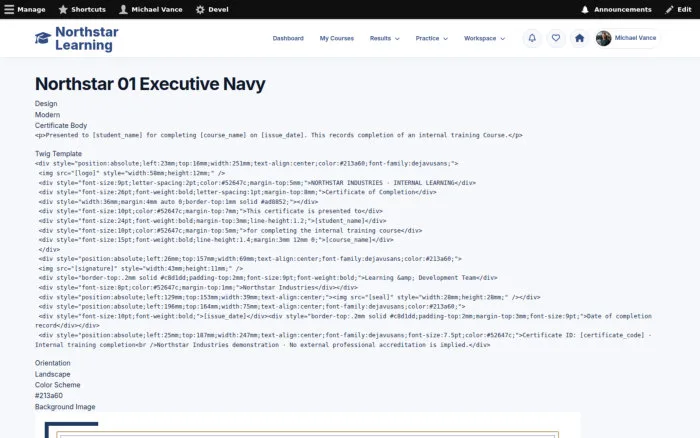Click the '[course_name]' div code line

(216, 240)
